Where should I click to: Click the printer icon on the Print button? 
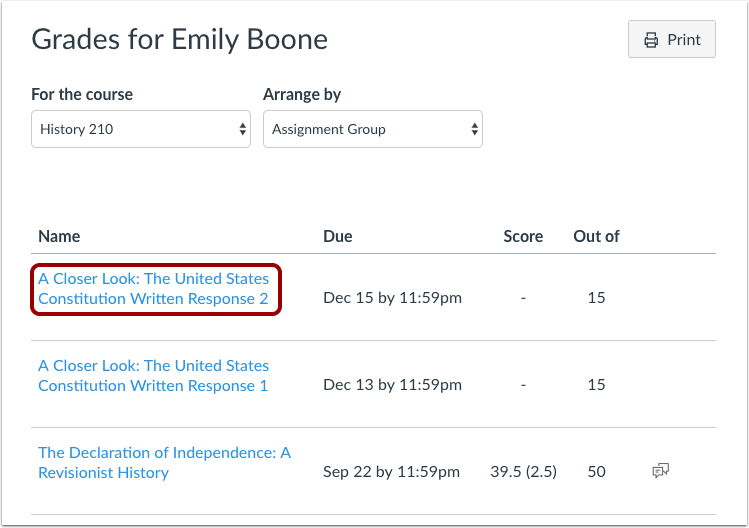coord(651,40)
